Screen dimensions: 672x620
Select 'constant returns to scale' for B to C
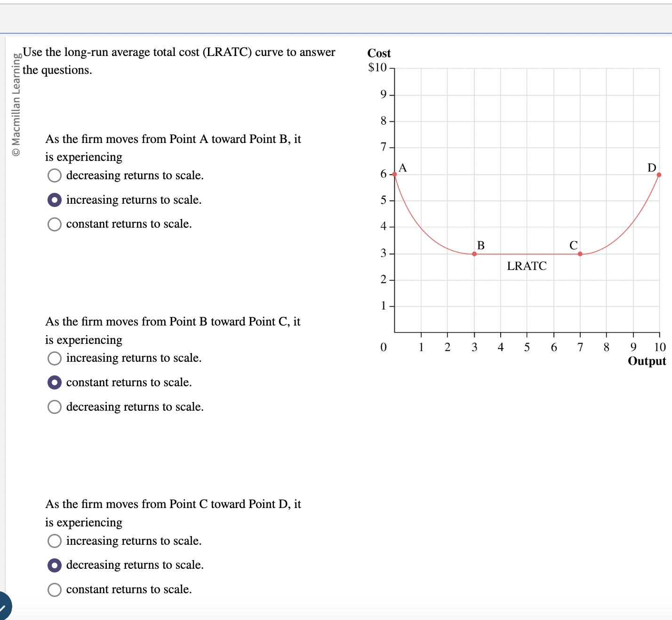55,382
